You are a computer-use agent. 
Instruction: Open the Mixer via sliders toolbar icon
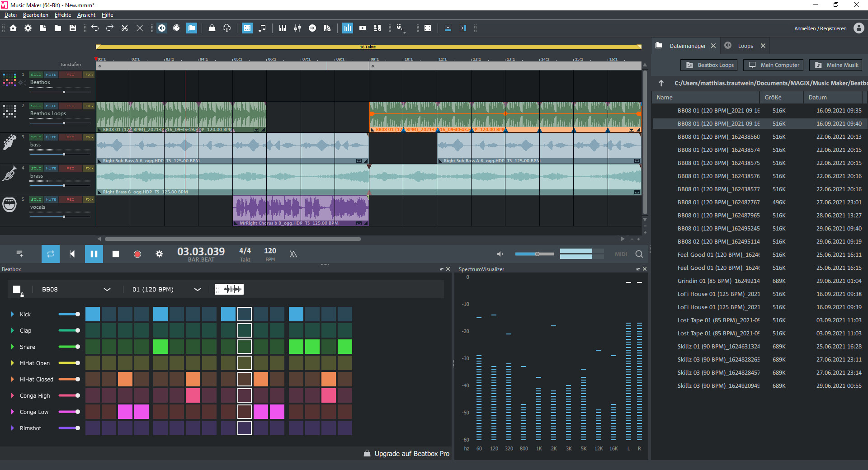(x=297, y=28)
